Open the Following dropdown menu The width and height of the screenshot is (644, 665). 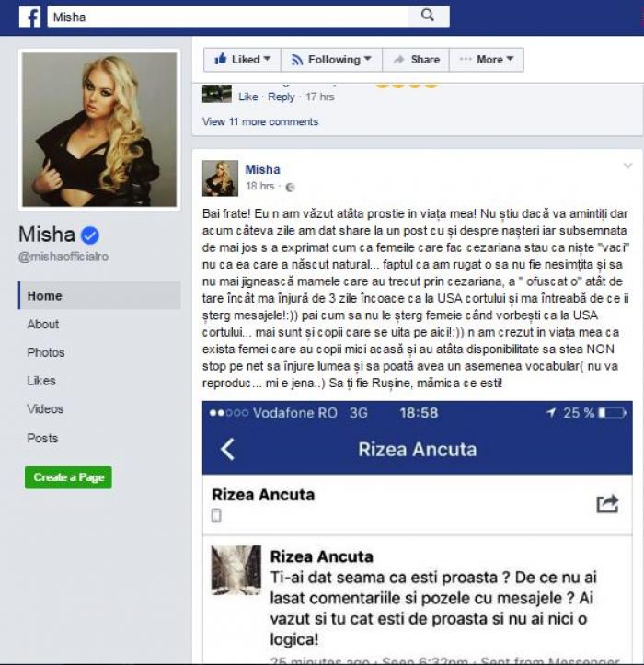click(x=331, y=60)
